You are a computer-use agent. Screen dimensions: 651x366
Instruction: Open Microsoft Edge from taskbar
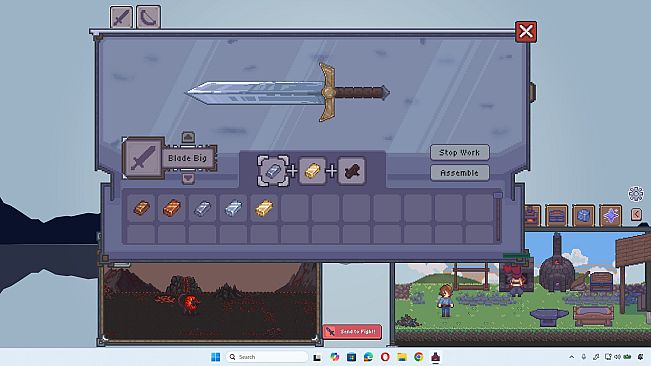[x=368, y=357]
